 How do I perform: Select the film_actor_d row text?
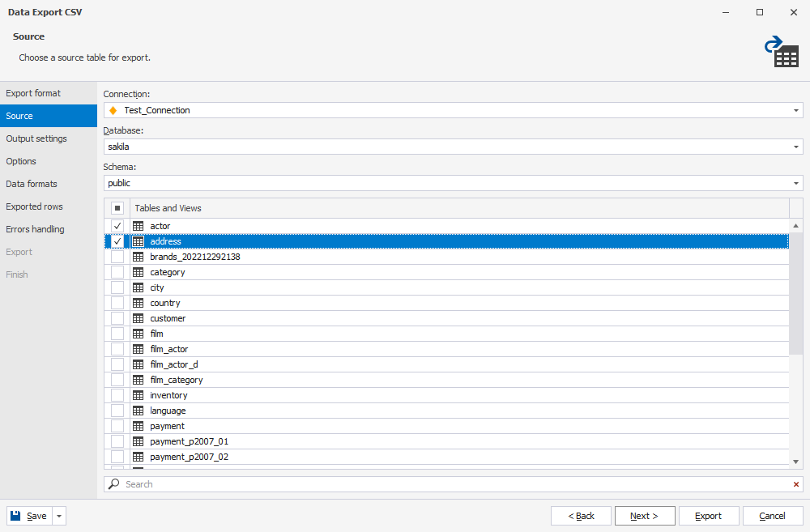click(x=174, y=364)
